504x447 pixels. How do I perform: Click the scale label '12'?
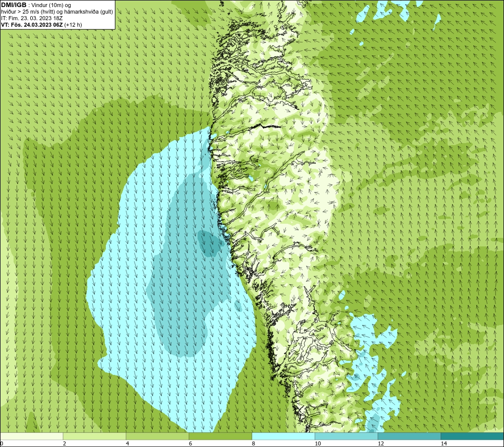point(381,443)
